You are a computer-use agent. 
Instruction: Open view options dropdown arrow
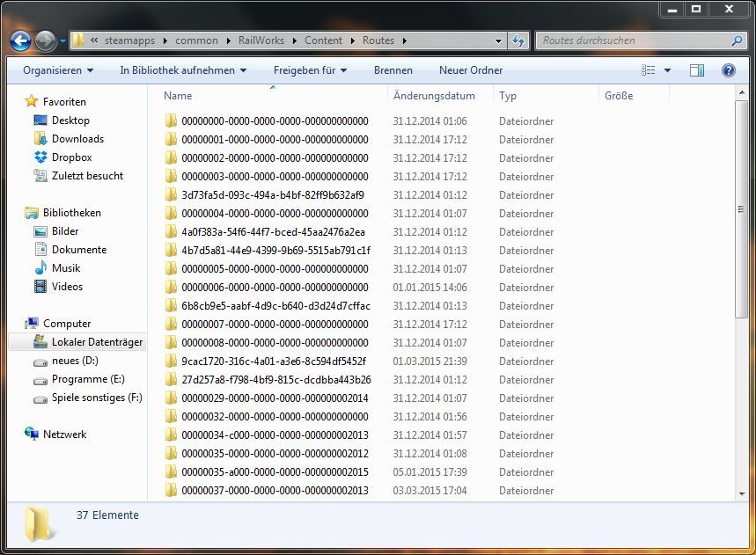tap(667, 70)
